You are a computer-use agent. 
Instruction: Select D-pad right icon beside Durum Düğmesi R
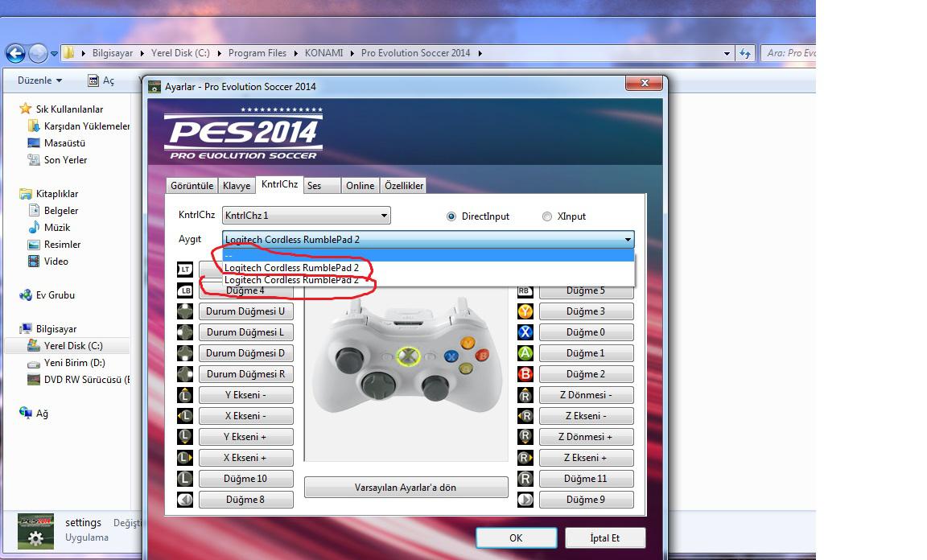pos(185,373)
